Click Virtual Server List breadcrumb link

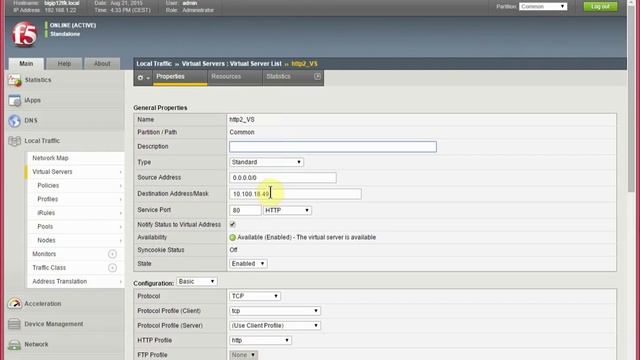pos(256,64)
